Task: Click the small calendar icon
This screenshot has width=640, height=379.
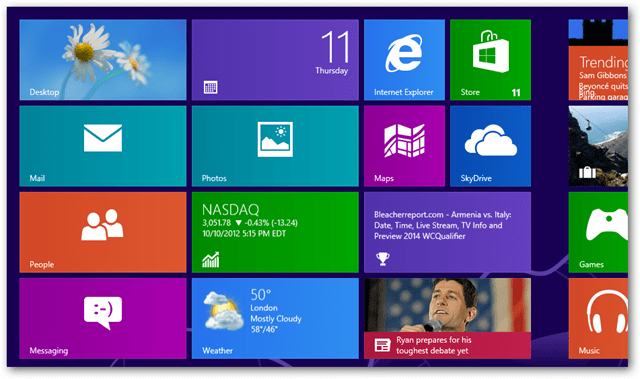Action: point(211,87)
